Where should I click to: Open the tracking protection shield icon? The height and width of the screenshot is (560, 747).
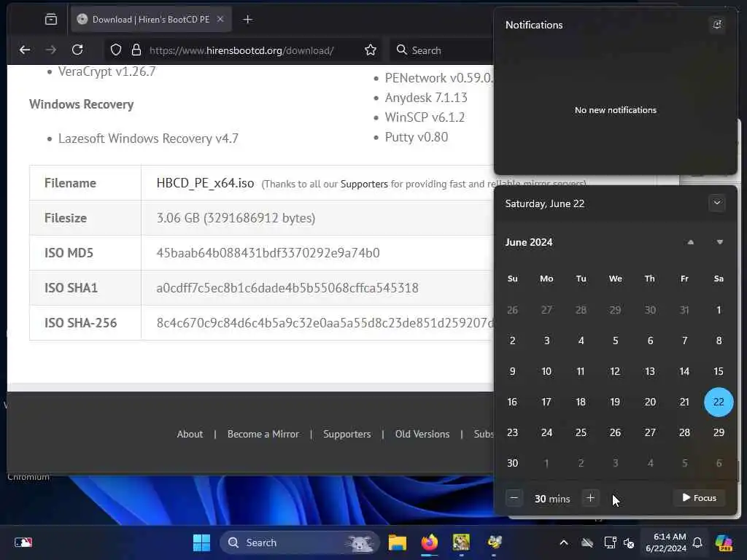[116, 50]
